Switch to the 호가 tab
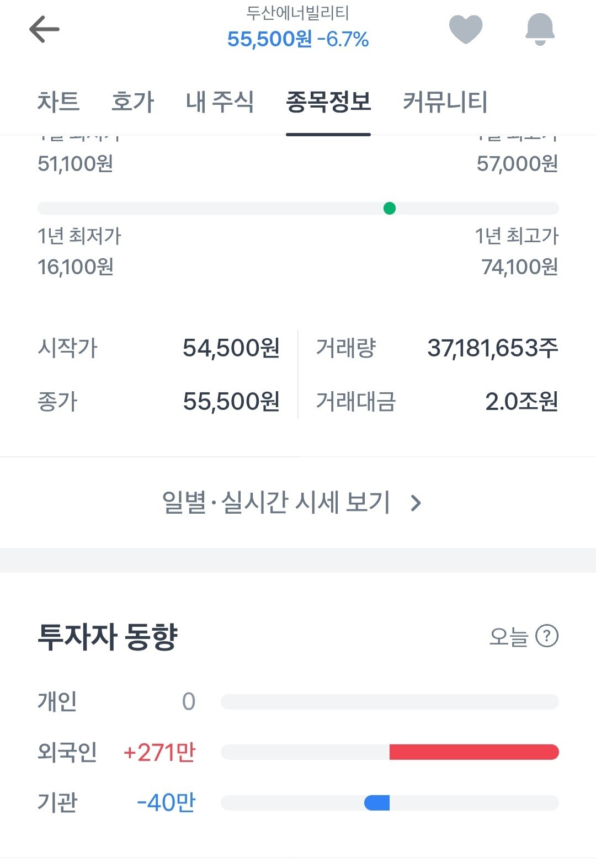Screen dimensions: 596x868 [x=132, y=102]
